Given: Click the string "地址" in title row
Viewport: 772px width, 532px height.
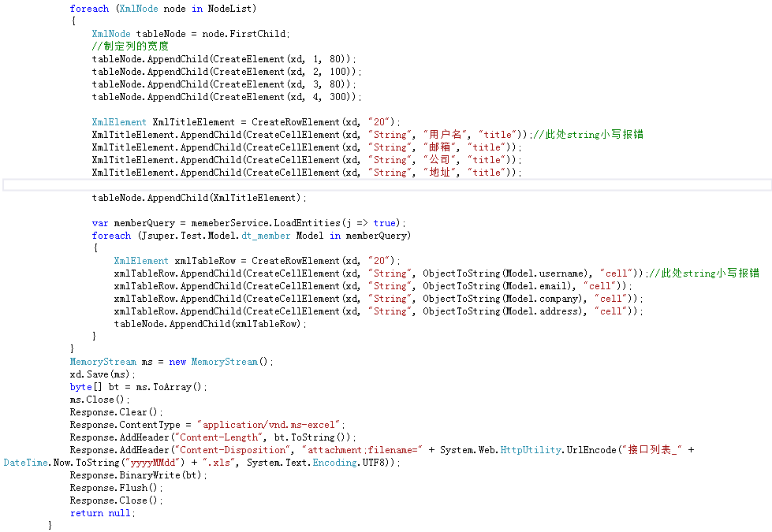Looking at the screenshot, I should click(440, 173).
